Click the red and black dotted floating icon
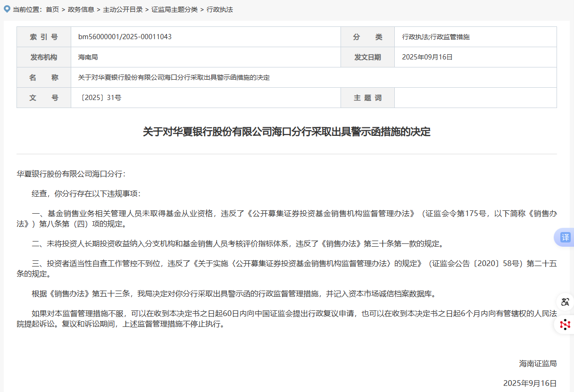 tap(565, 325)
